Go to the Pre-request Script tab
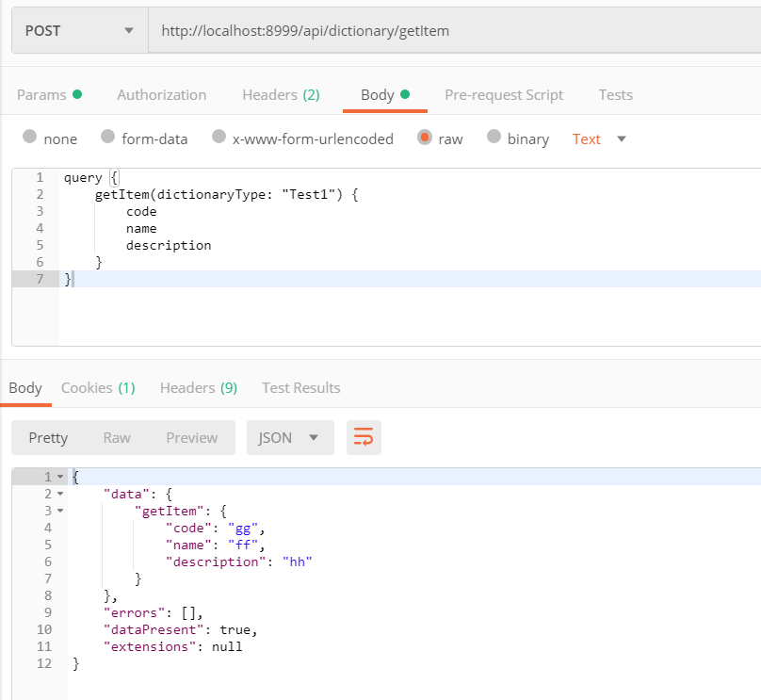The width and height of the screenshot is (761, 700). (504, 95)
